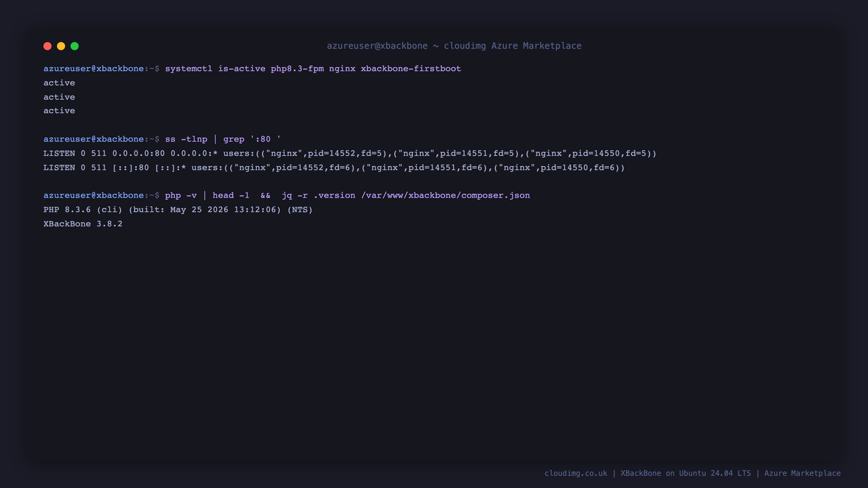Select the second 'active' output line
Image resolution: width=868 pixels, height=488 pixels.
(59, 97)
